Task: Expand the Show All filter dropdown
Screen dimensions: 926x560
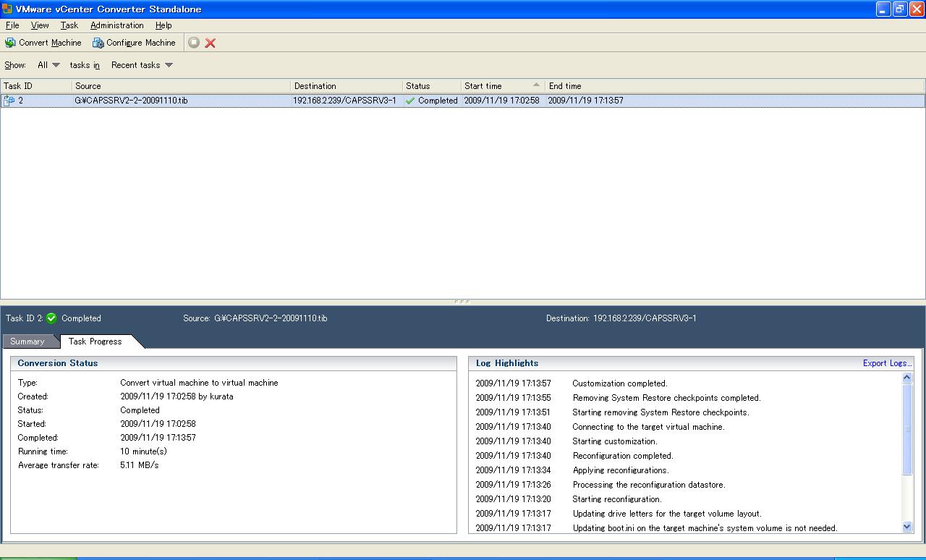Action: coord(48,65)
